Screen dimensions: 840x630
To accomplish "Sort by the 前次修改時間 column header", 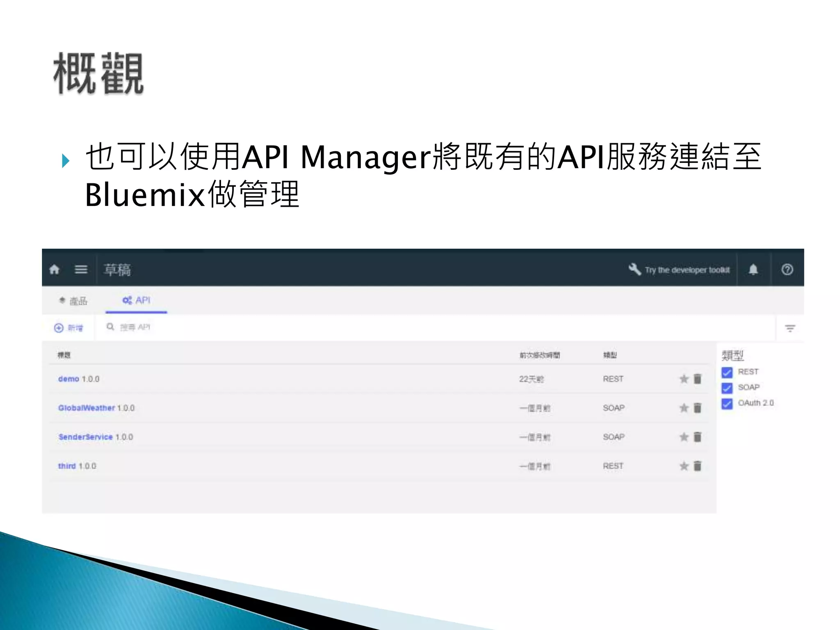I will (x=540, y=355).
